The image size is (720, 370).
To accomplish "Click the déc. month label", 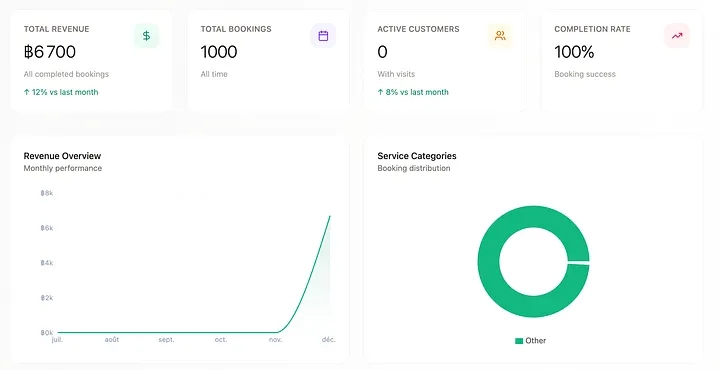I will click(x=328, y=340).
